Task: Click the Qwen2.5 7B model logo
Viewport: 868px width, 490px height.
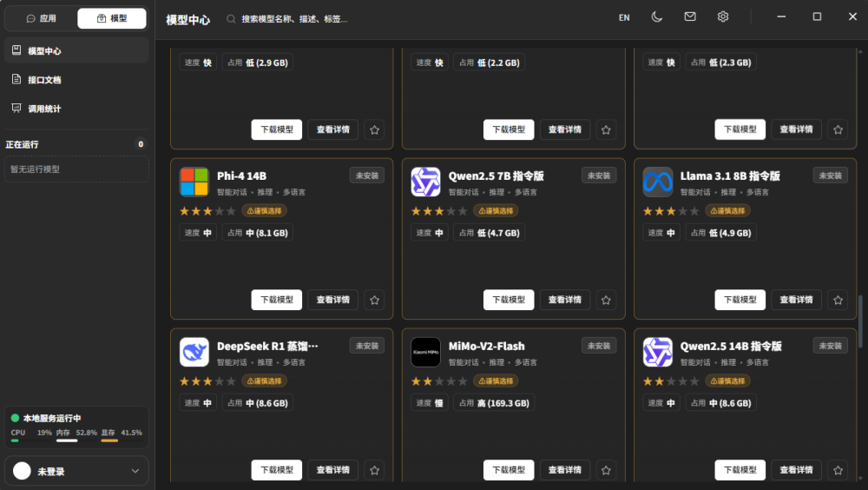Action: point(425,182)
